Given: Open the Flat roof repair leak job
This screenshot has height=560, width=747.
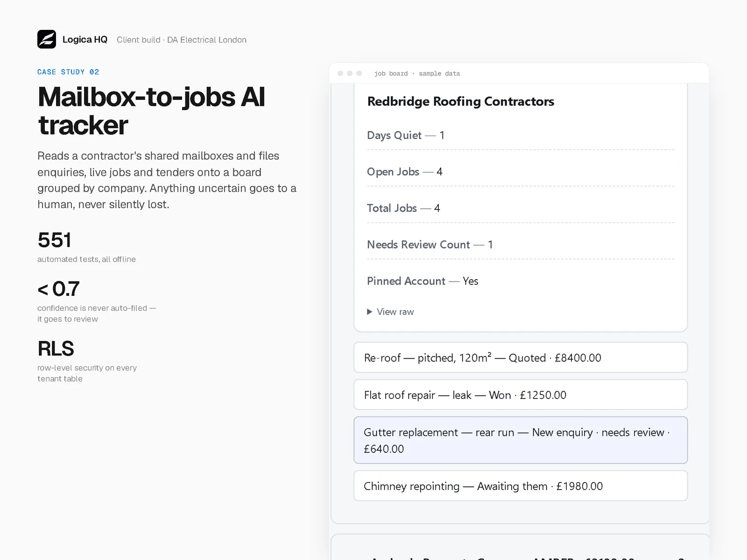Looking at the screenshot, I should (x=521, y=395).
